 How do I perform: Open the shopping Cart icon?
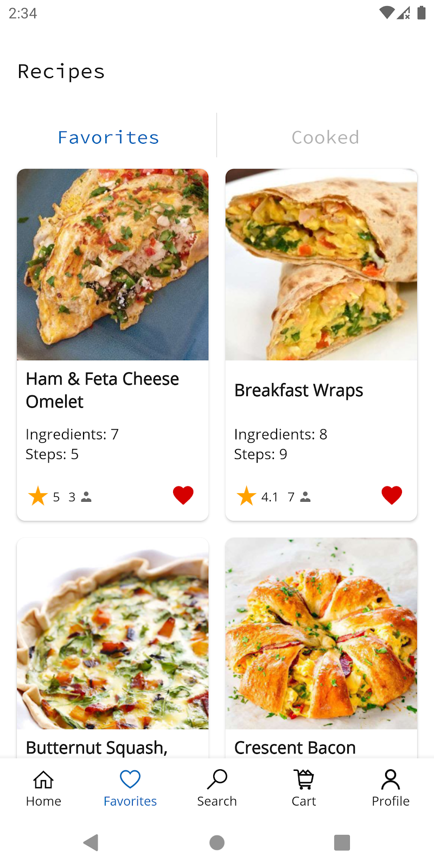(304, 780)
